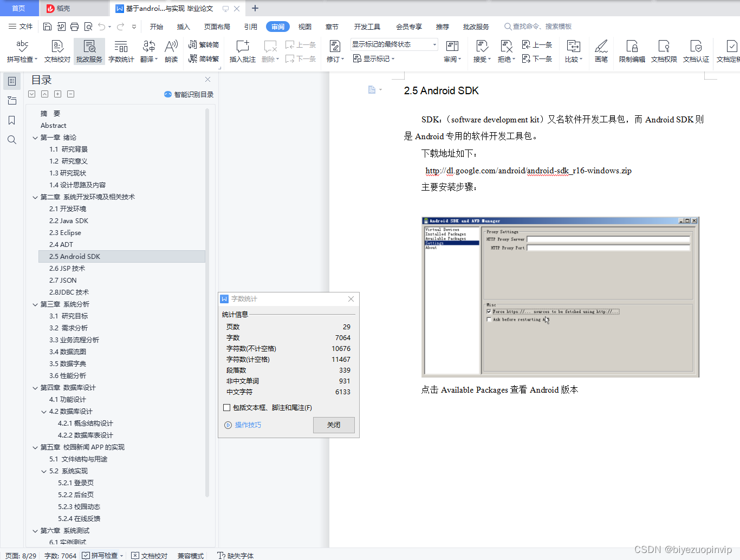The width and height of the screenshot is (740, 560).
Task: Switch to the References tab (引用)
Action: pyautogui.click(x=250, y=27)
